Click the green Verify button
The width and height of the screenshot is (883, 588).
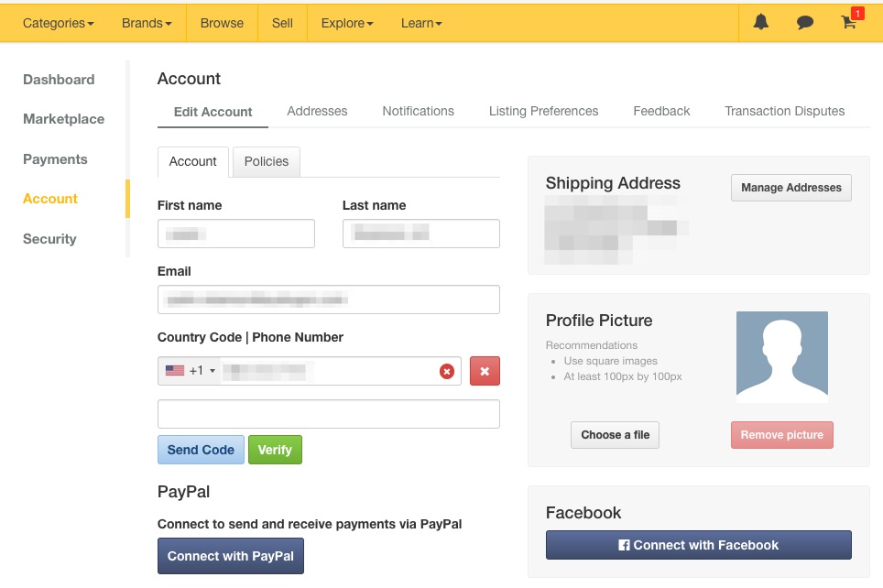(275, 450)
